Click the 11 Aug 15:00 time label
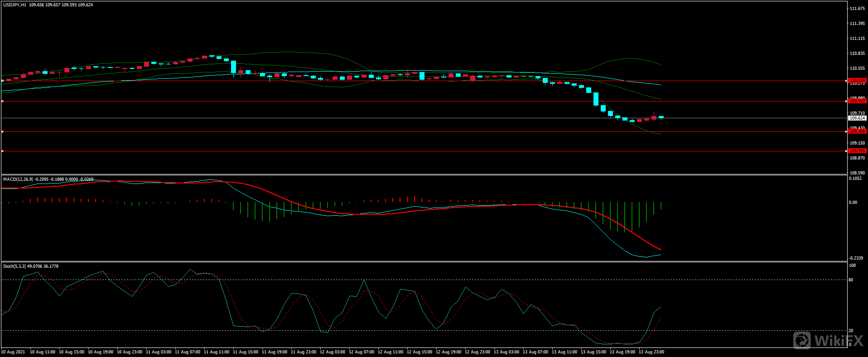 point(245,352)
